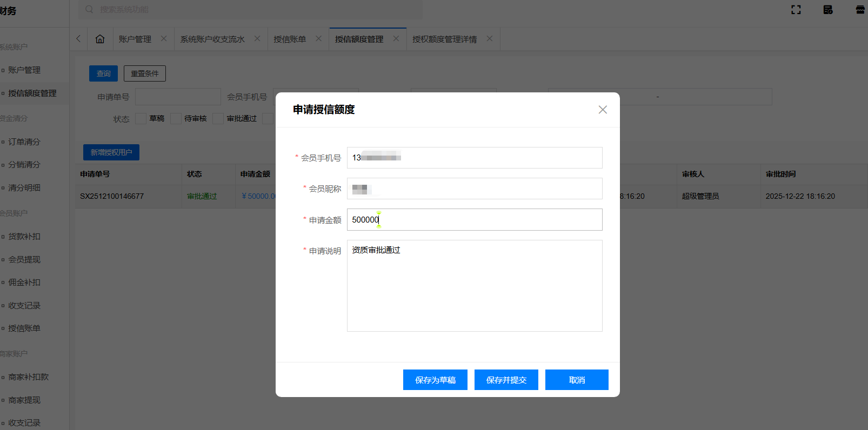
Task: Click the system function search box
Action: tap(250, 9)
